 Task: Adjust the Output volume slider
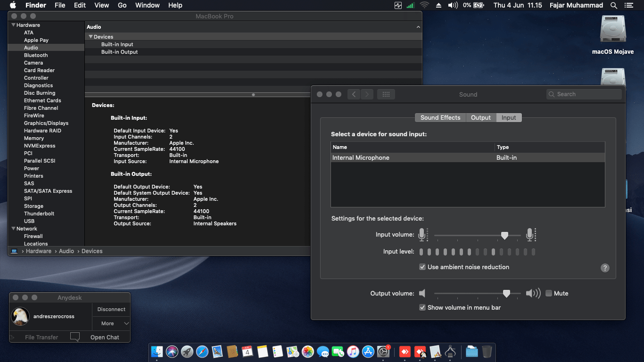point(506,293)
